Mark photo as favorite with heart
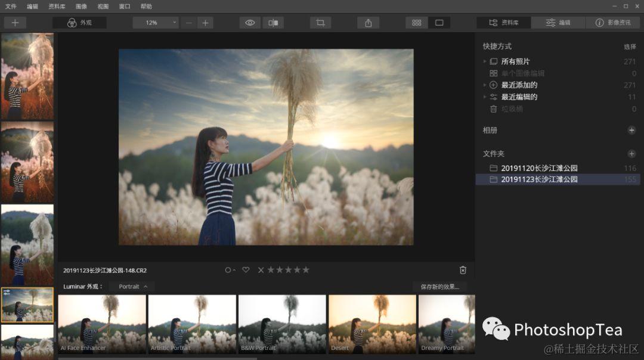The image size is (644, 360). tap(246, 269)
